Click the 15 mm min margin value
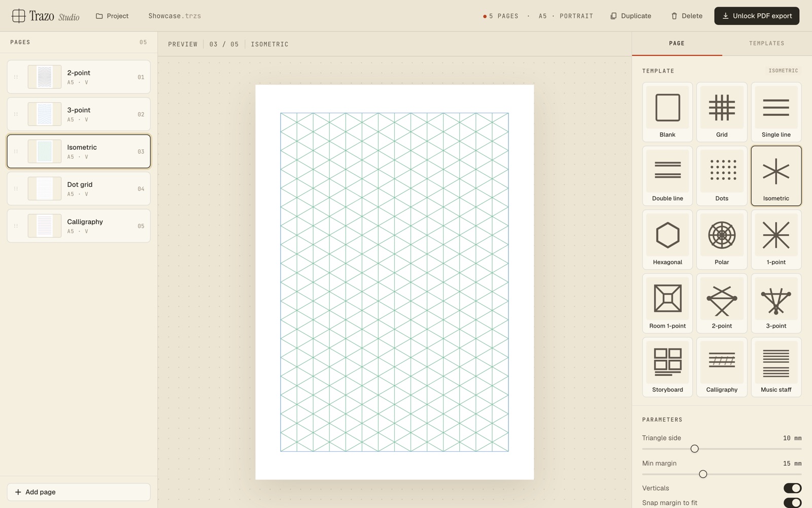This screenshot has width=812, height=508. click(792, 463)
